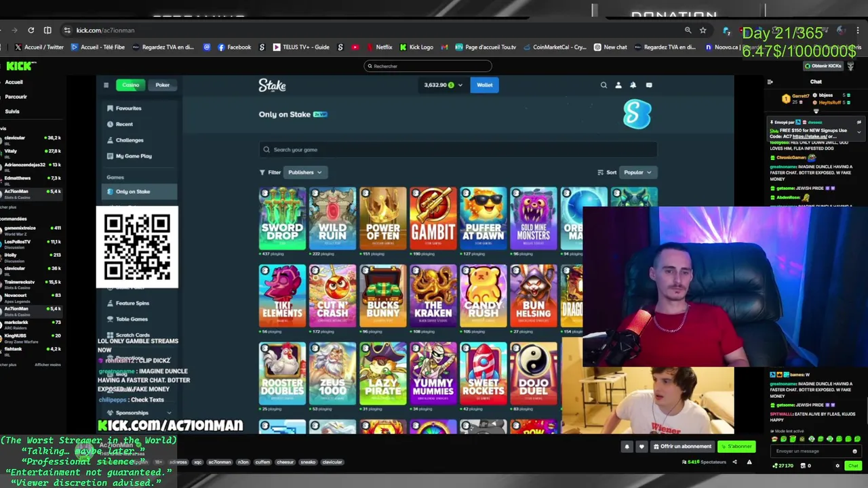The height and width of the screenshot is (488, 868).
Task: Open the Stake chat bubble icon
Action: pos(649,85)
